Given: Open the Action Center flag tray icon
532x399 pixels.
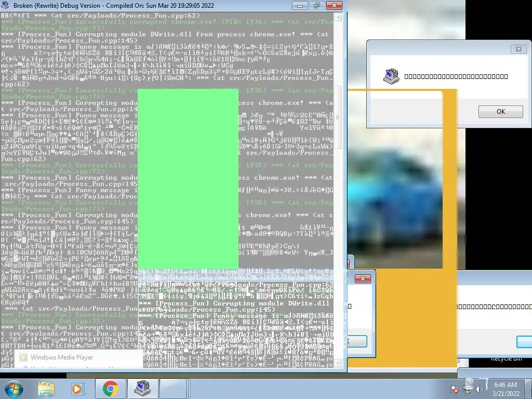Looking at the screenshot, I should (x=454, y=389).
